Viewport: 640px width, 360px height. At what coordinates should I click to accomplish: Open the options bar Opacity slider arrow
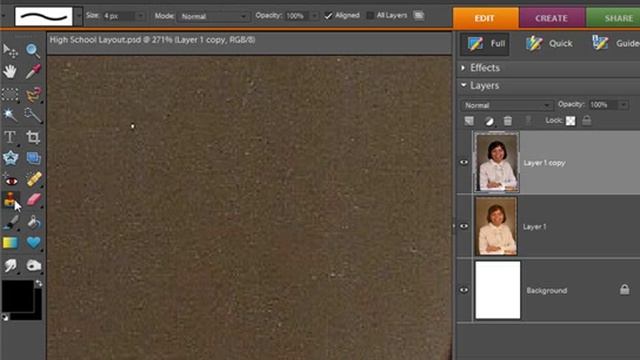(x=314, y=16)
